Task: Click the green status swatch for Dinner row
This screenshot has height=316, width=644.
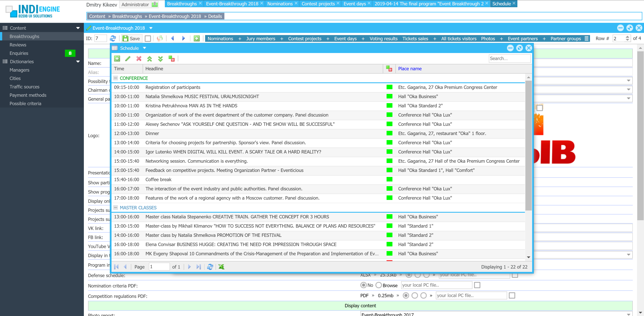Action: click(x=389, y=133)
